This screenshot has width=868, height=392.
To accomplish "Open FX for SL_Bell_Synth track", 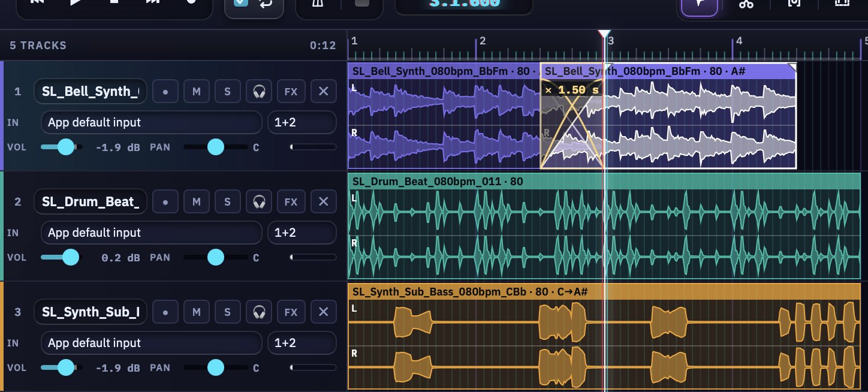I will 291,92.
